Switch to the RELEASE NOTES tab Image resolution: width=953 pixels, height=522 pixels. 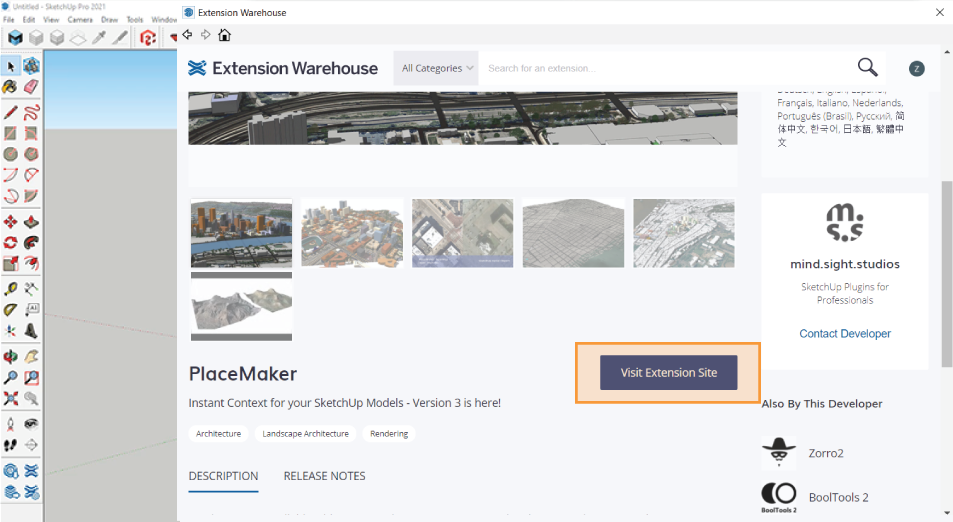325,476
